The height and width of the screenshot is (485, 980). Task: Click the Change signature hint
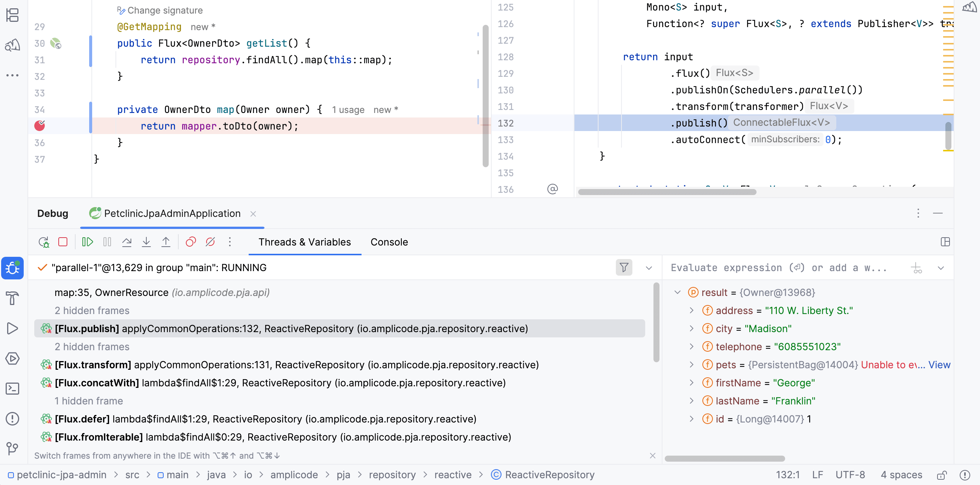160,10
